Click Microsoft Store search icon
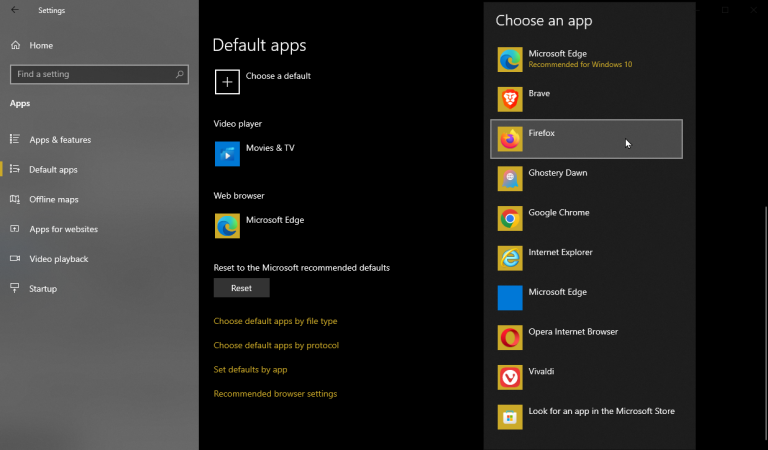 tap(510, 416)
